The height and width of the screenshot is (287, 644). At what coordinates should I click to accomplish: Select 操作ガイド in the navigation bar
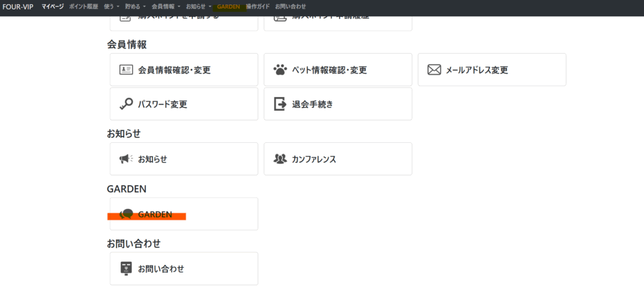(x=257, y=6)
